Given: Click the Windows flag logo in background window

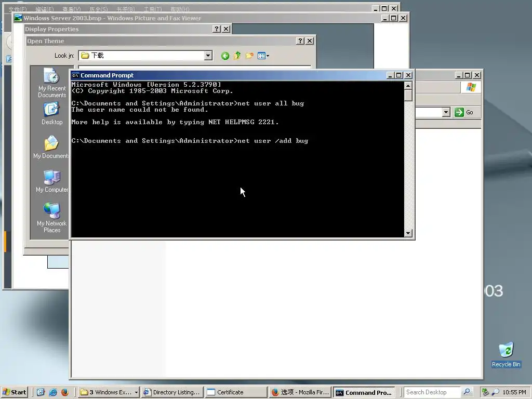Looking at the screenshot, I should pyautogui.click(x=471, y=87).
